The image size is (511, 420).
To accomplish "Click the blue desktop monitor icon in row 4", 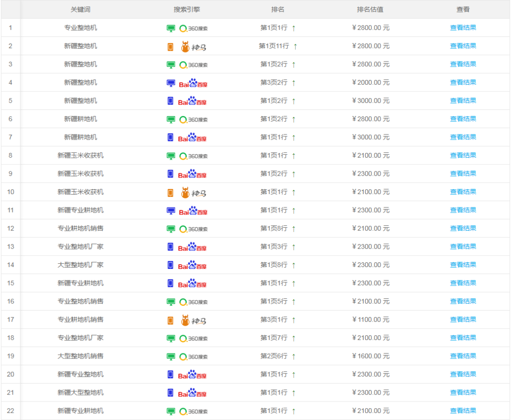I will 171,83.
